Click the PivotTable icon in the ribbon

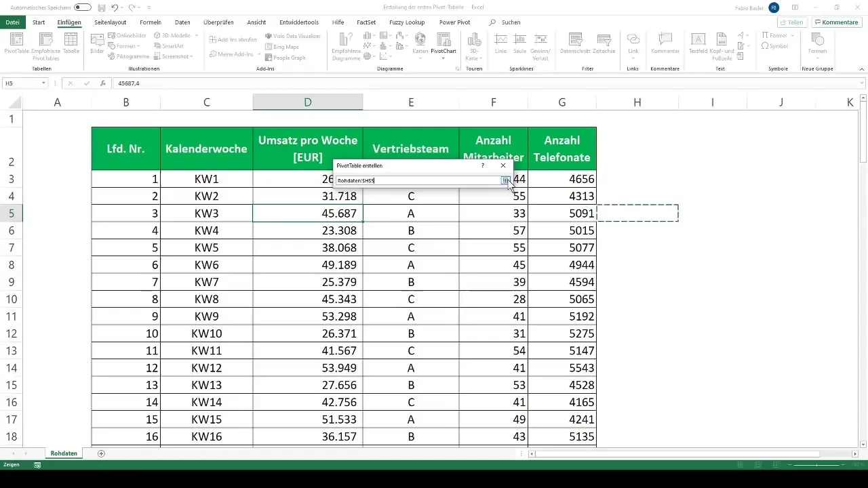(x=16, y=43)
